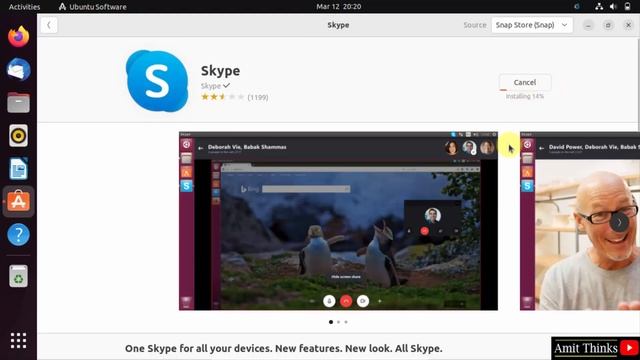This screenshot has height=360, width=640.
Task: Open Trash from the dock
Action: click(x=18, y=276)
